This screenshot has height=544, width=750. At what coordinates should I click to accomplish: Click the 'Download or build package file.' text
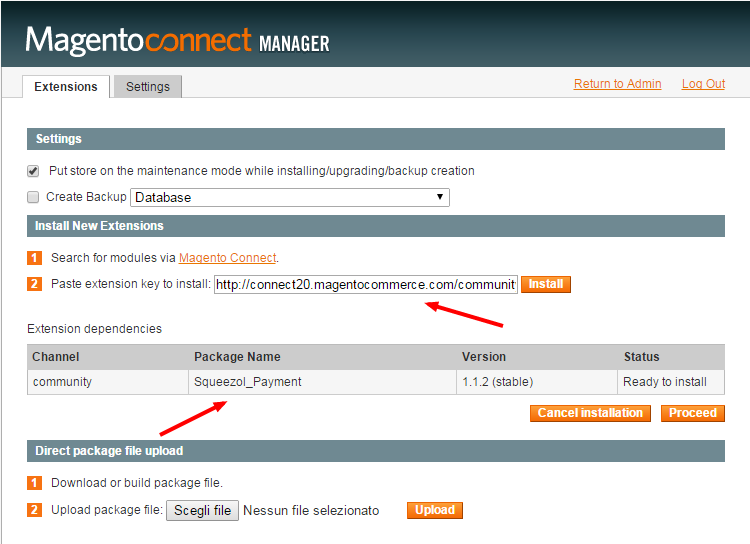pos(137,483)
